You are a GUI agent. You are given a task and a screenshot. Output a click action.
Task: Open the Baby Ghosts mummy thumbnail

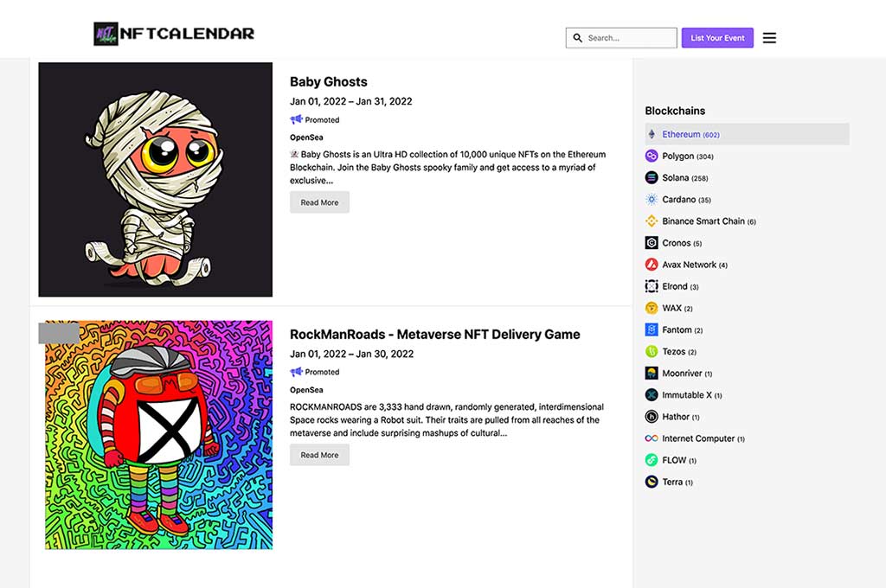click(156, 180)
